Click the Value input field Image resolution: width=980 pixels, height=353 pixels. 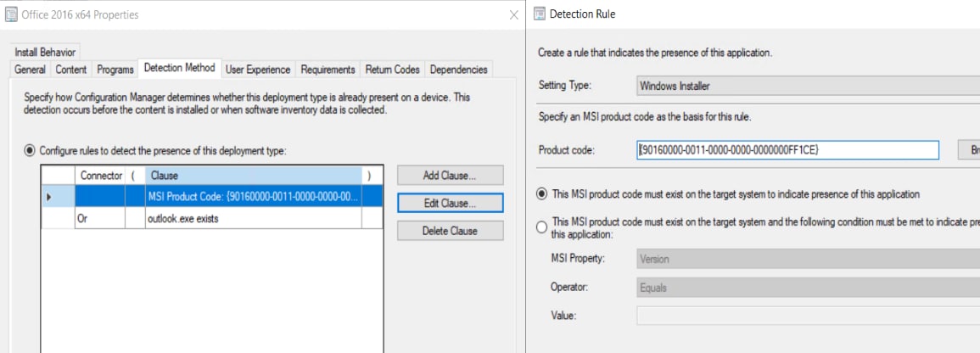pos(808,316)
